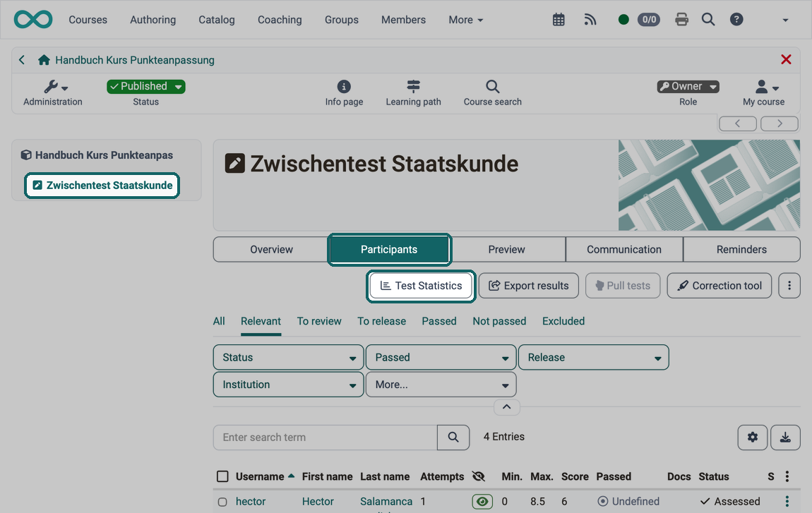Open the Communication tab
812x513 pixels.
tap(624, 250)
